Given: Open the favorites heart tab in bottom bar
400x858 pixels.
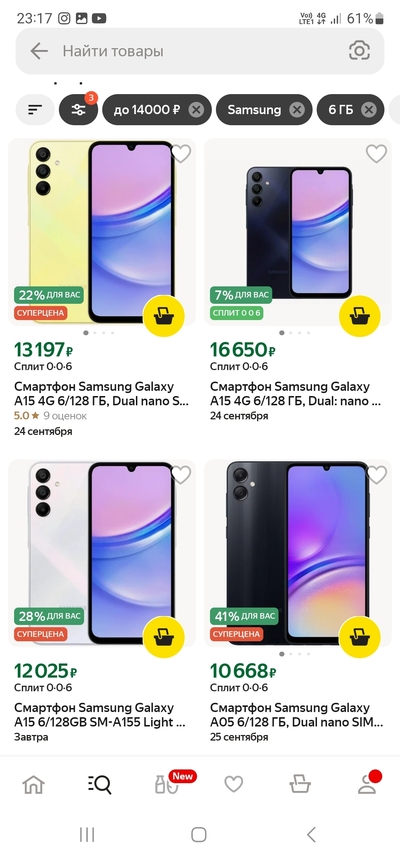Looking at the screenshot, I should (234, 785).
